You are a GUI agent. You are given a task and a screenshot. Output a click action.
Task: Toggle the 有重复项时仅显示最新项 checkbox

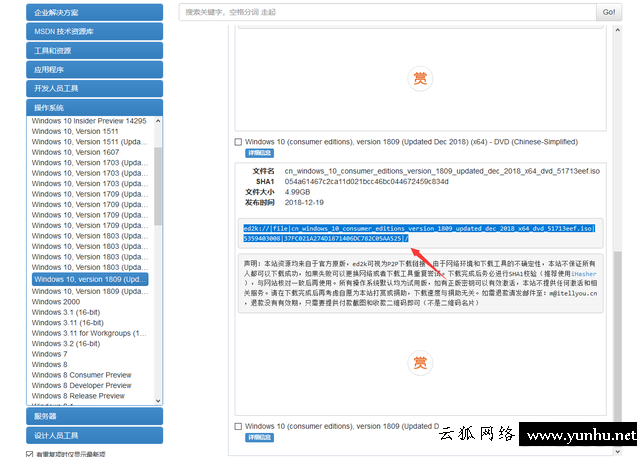pyautogui.click(x=29, y=454)
